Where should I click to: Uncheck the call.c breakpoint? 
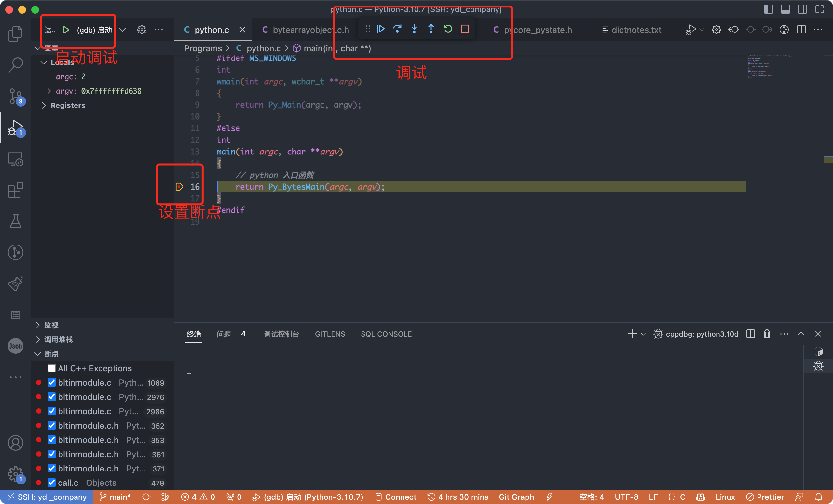click(51, 483)
